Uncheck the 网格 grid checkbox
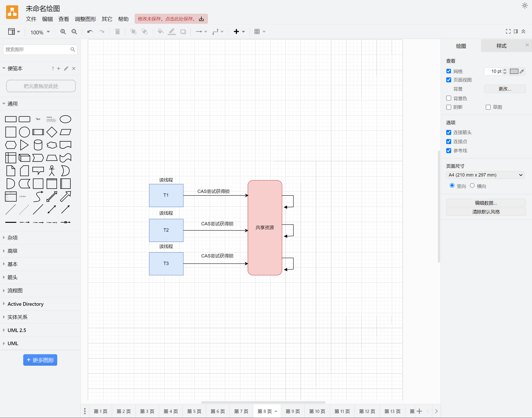 click(x=449, y=71)
